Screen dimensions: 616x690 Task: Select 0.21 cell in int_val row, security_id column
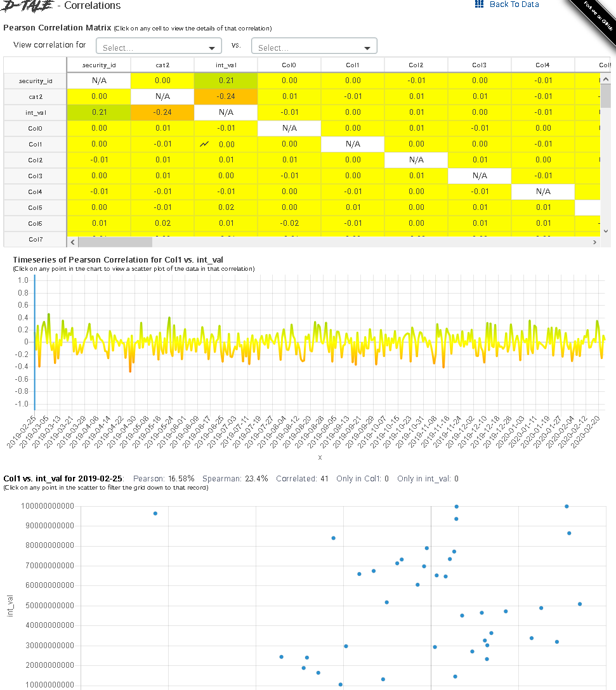click(x=99, y=112)
